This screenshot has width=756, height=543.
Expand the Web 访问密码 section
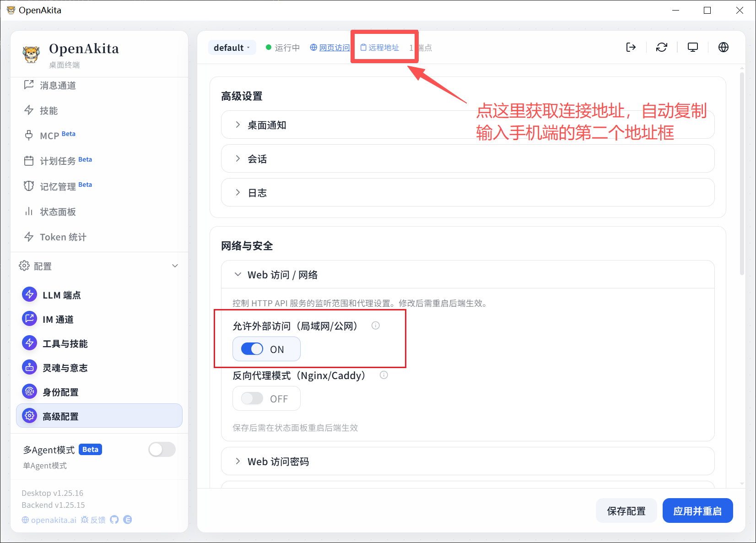click(x=468, y=461)
